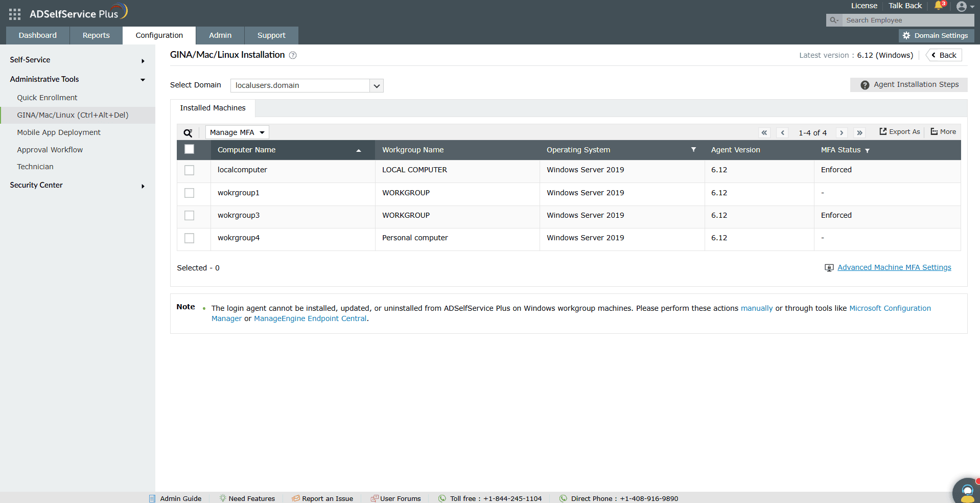Click the help icon beside GINA/Mac/Linux Installation
The height and width of the screenshot is (503, 980).
pyautogui.click(x=293, y=55)
